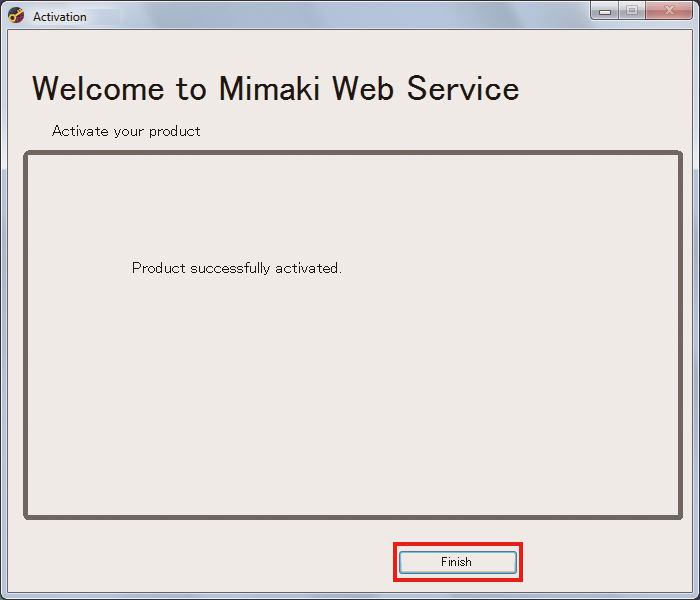The image size is (700, 600).
Task: Click the "Welcome to Mimaki Web Service" heading
Action: (x=275, y=88)
